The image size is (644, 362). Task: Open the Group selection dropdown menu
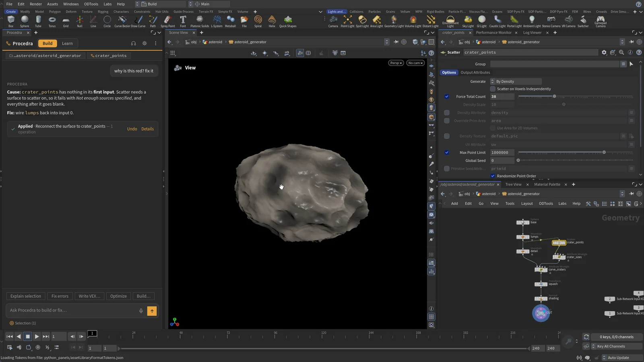pos(623,64)
